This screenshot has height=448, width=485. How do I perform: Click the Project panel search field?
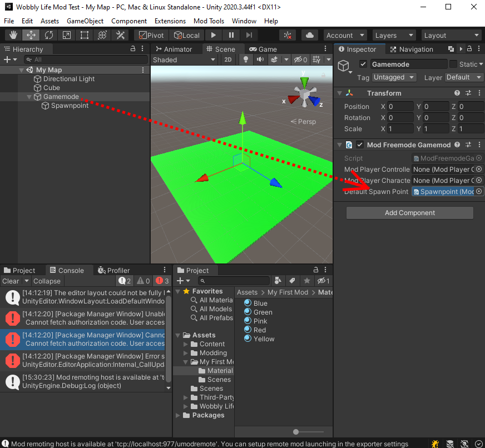(233, 281)
